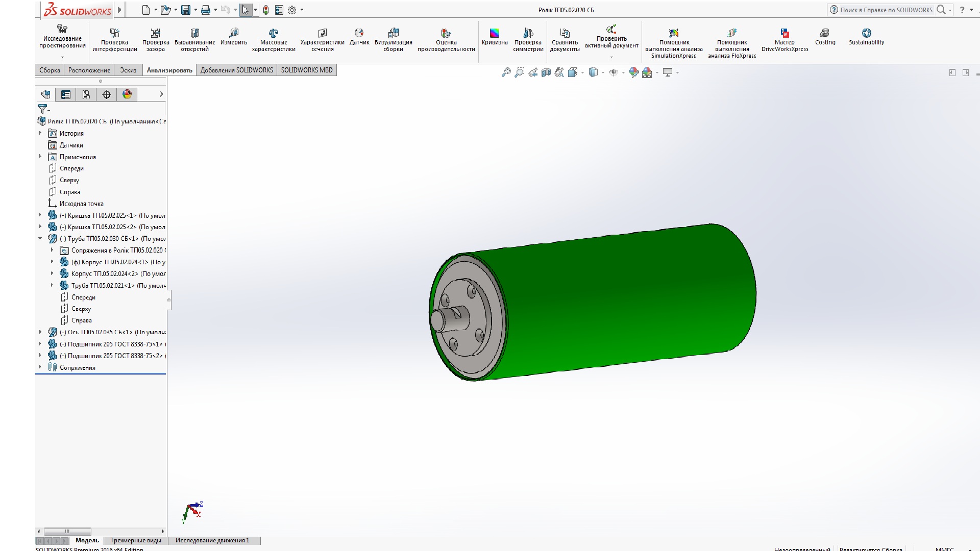
Task: Open the Help question mark menu
Action: pos(962,10)
